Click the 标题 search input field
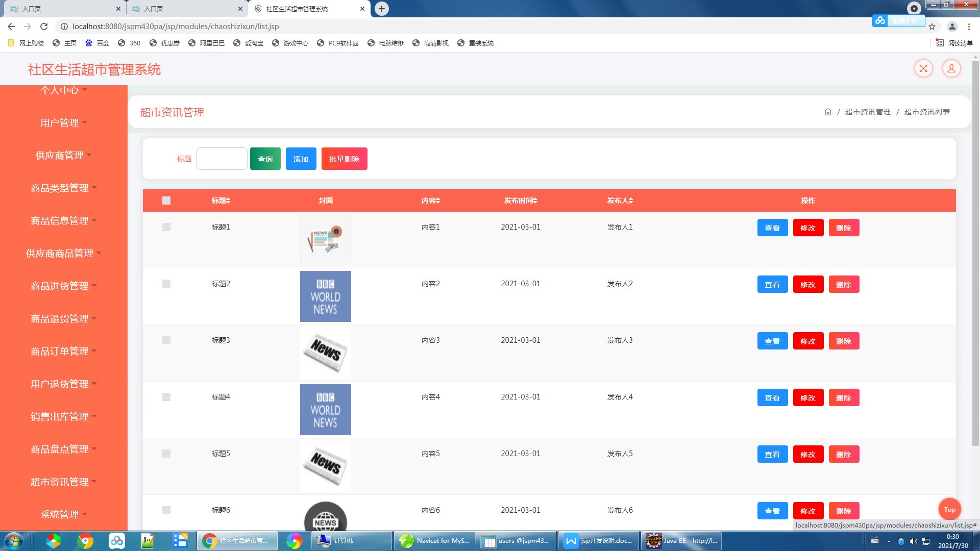The height and width of the screenshot is (551, 980). click(x=222, y=159)
